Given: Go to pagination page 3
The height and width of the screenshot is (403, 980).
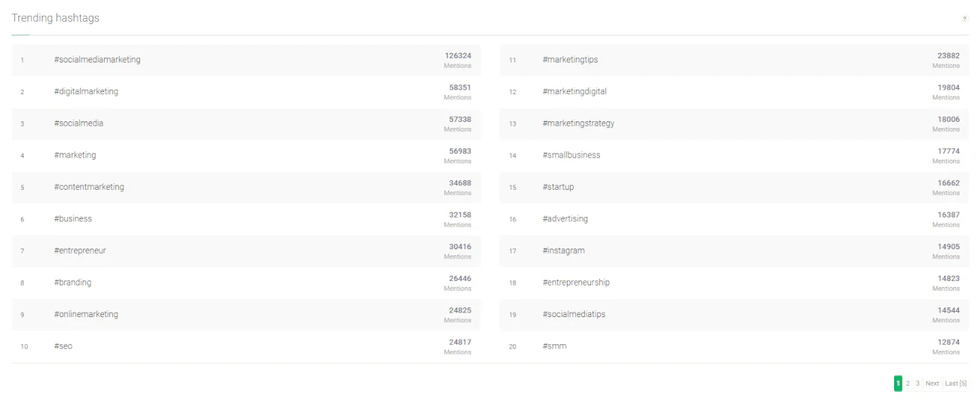Looking at the screenshot, I should click(x=917, y=383).
